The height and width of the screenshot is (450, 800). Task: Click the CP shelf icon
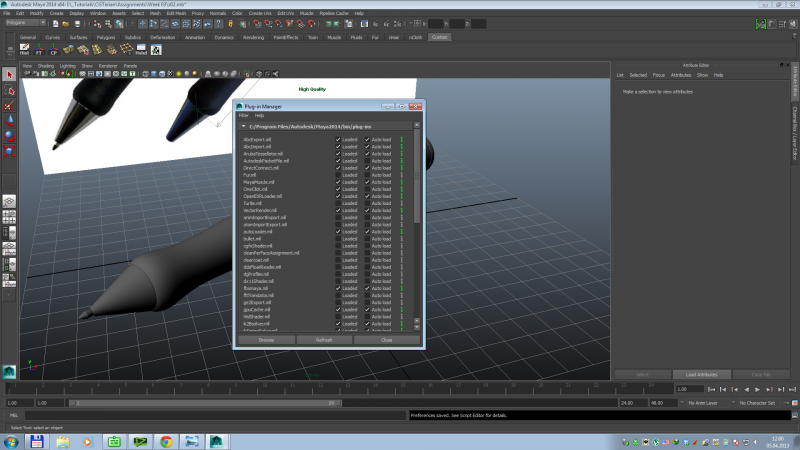tap(54, 49)
